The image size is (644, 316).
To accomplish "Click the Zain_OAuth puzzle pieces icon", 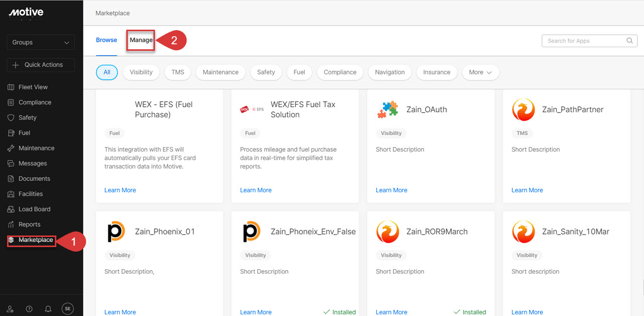I will (x=387, y=109).
